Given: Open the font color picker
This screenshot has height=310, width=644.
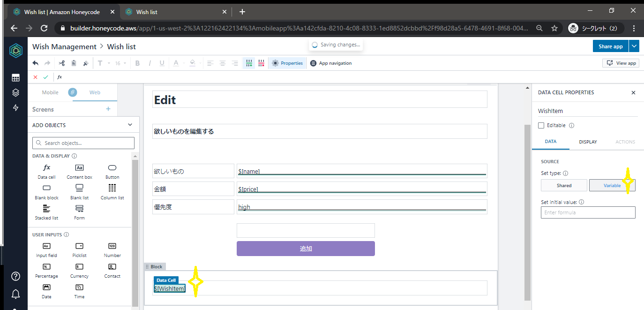Looking at the screenshot, I should tap(179, 63).
